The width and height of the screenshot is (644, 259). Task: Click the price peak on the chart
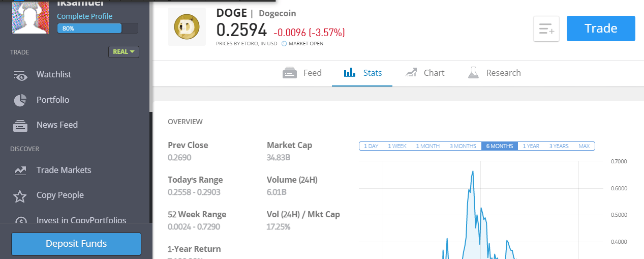[x=473, y=171]
